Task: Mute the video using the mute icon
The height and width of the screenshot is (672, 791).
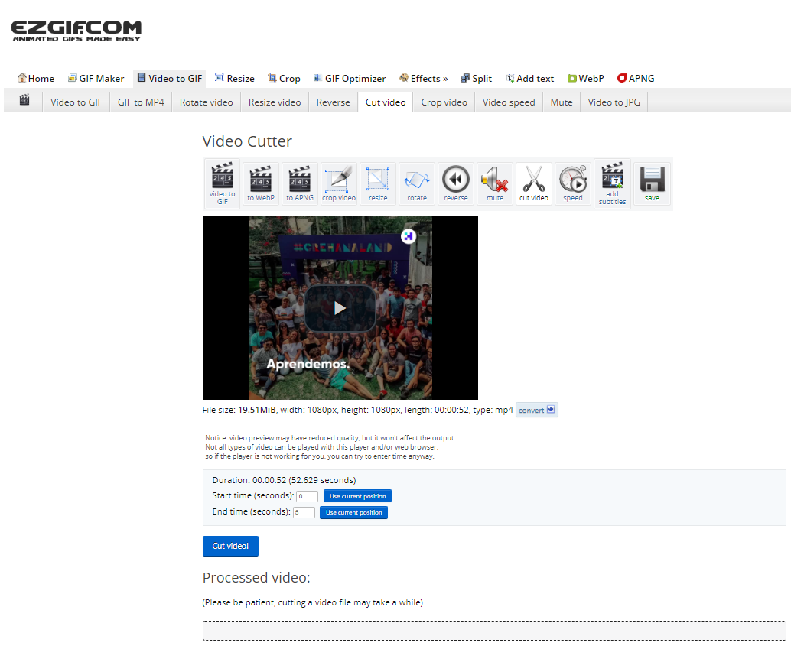Action: [x=495, y=183]
